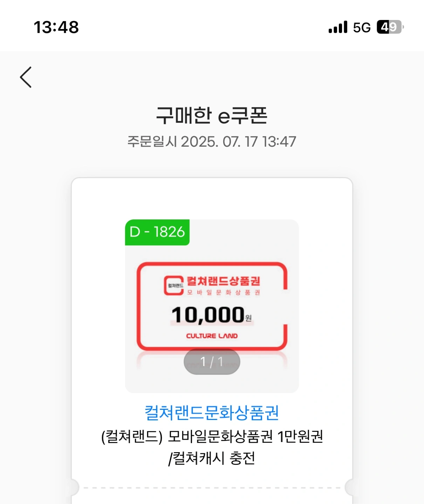This screenshot has height=504, width=424.
Task: Tap the CULTURE LAND text on card
Action: pyautogui.click(x=212, y=336)
